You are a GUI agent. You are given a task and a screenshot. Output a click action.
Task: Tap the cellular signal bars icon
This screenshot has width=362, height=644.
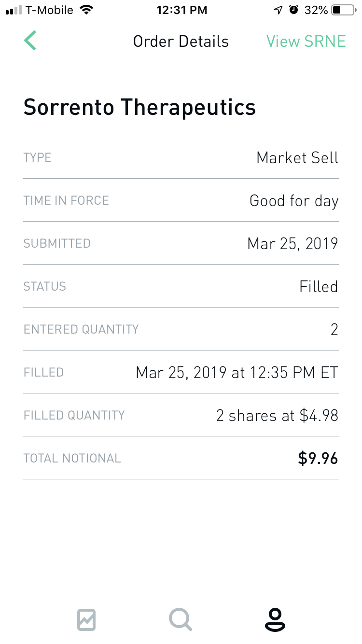(x=14, y=10)
